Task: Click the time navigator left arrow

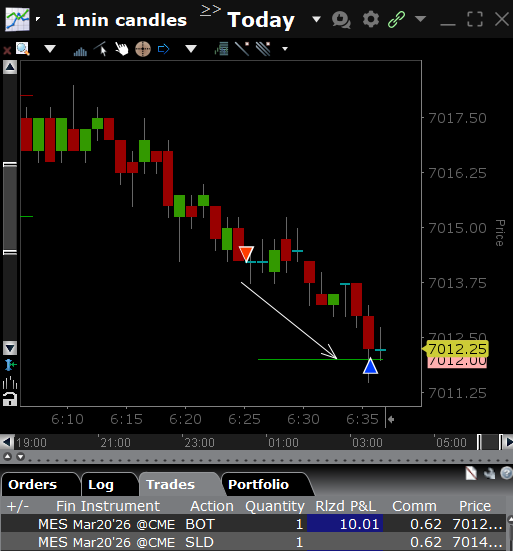Action: click(7, 442)
